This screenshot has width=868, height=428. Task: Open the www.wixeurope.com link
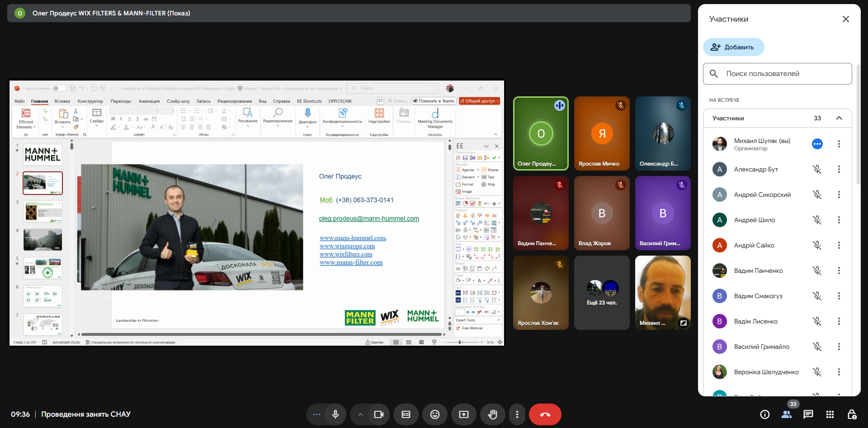click(347, 246)
